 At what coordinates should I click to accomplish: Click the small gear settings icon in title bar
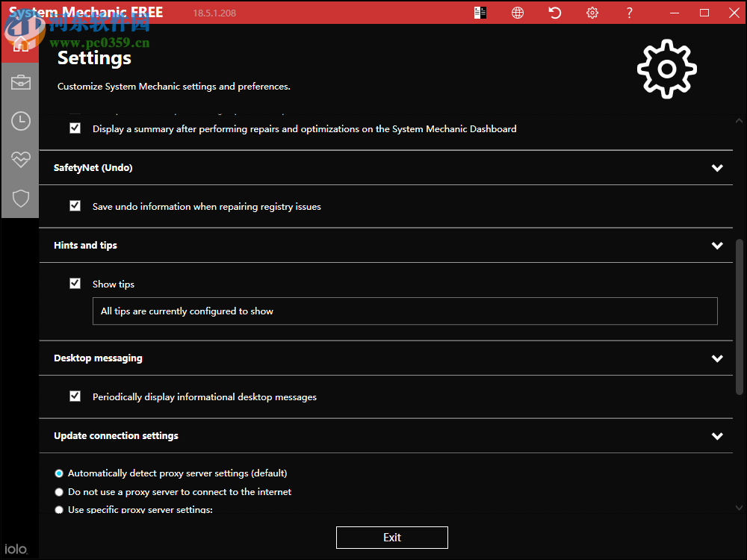[x=592, y=13]
